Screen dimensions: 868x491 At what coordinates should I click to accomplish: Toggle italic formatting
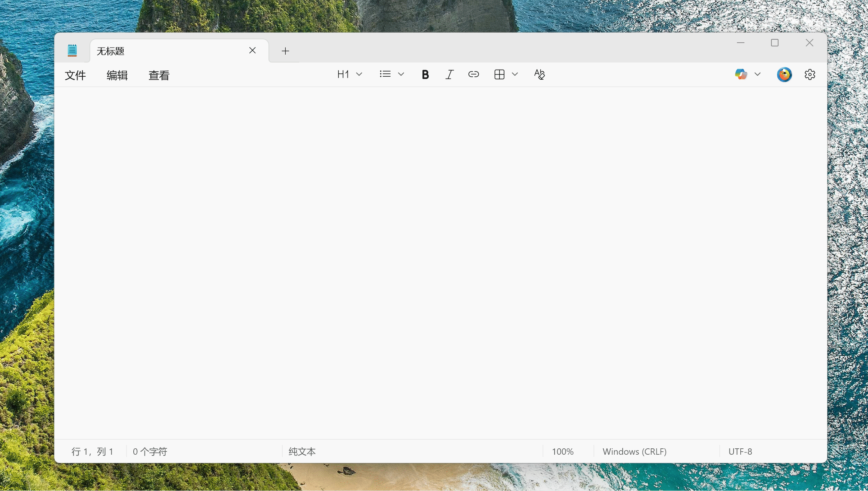(449, 74)
